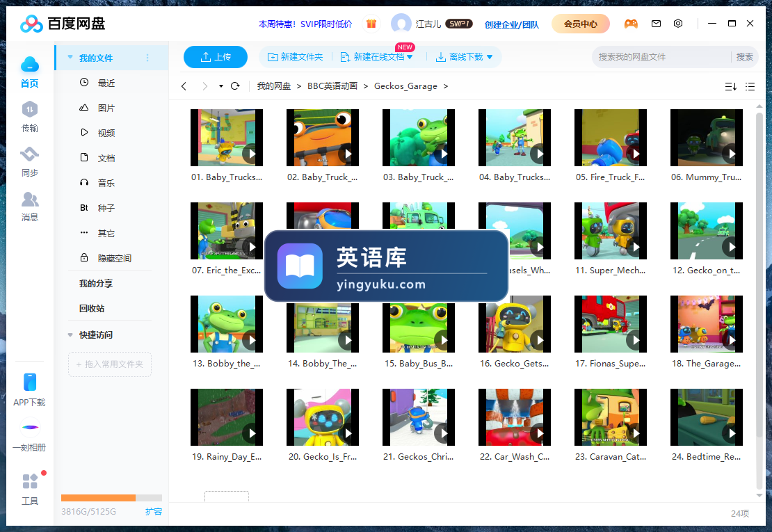Select the 22. Car_Wash_C video thumbnail
The width and height of the screenshot is (772, 532).
click(515, 417)
